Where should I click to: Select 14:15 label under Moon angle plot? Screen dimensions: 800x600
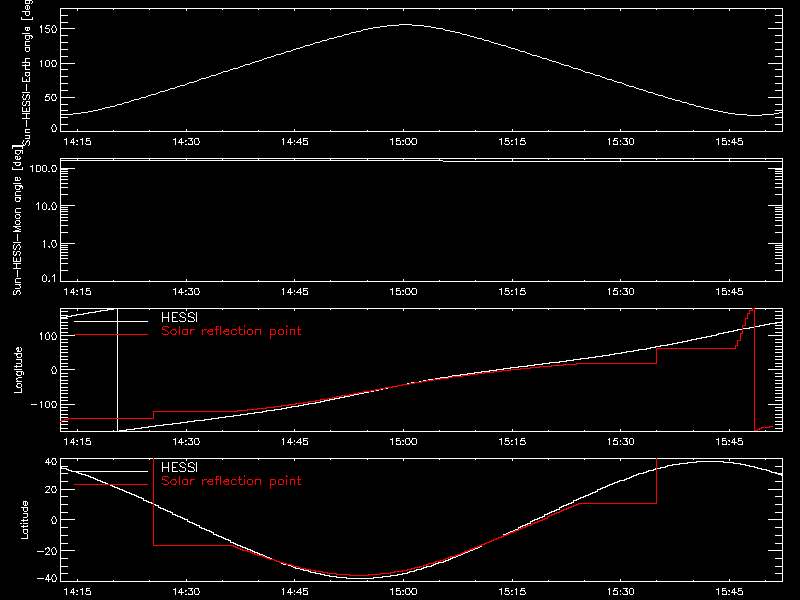pyautogui.click(x=77, y=292)
